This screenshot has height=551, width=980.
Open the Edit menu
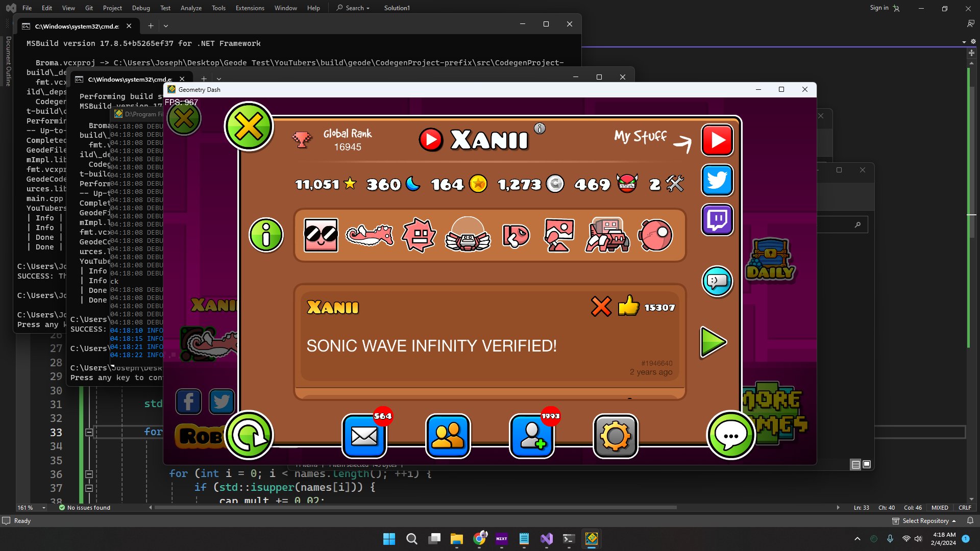pyautogui.click(x=46, y=8)
